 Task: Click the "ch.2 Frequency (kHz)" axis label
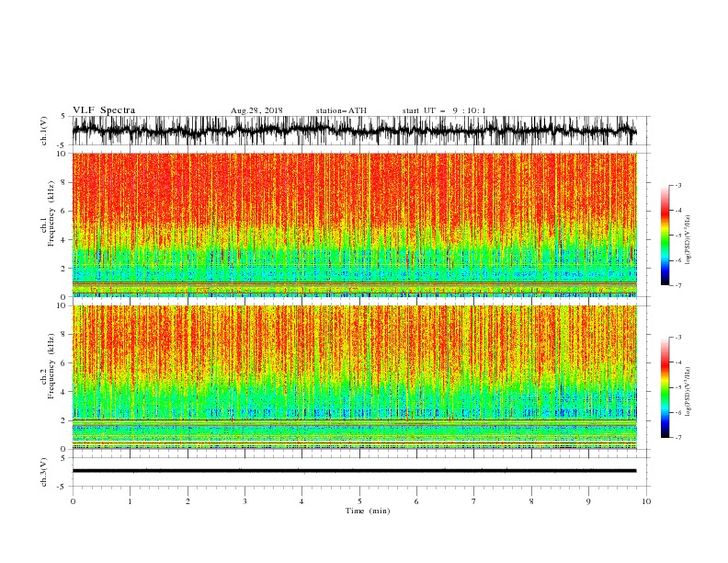click(x=47, y=366)
